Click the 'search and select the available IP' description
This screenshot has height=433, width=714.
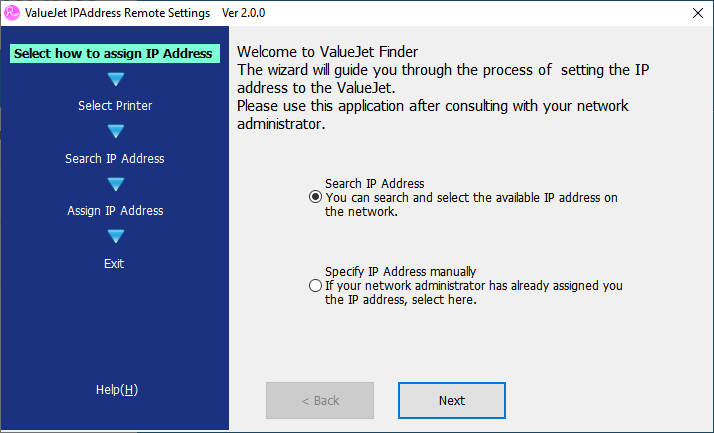click(x=471, y=198)
